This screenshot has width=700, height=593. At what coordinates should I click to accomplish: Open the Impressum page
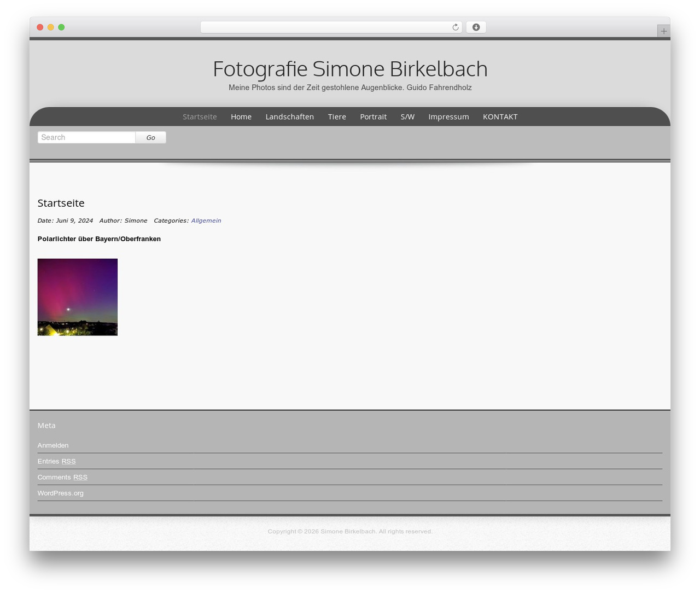tap(448, 117)
